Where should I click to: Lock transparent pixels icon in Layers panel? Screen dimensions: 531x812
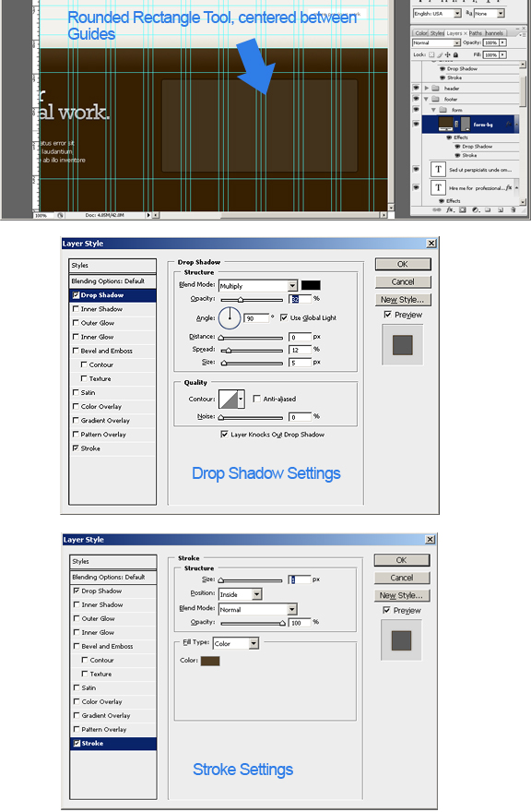point(431,54)
